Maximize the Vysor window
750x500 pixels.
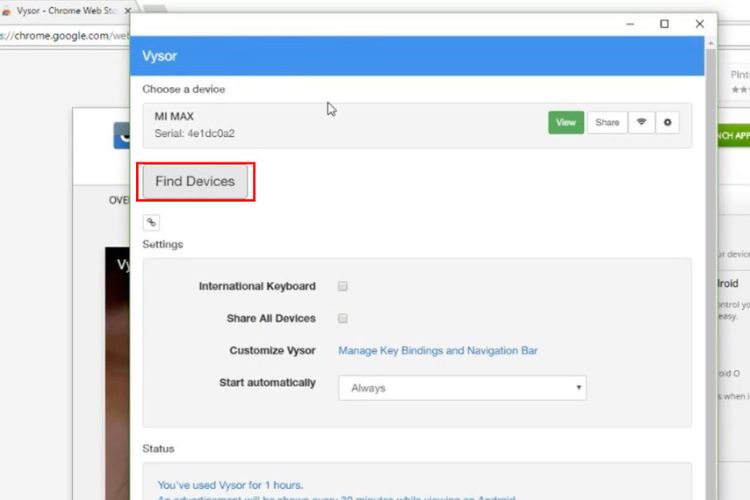664,24
